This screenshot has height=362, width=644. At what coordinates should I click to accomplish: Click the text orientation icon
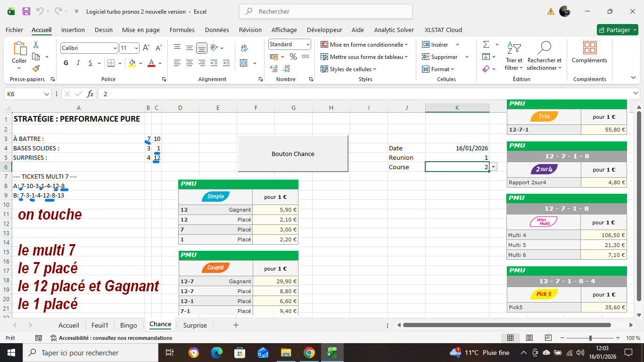[x=215, y=48]
